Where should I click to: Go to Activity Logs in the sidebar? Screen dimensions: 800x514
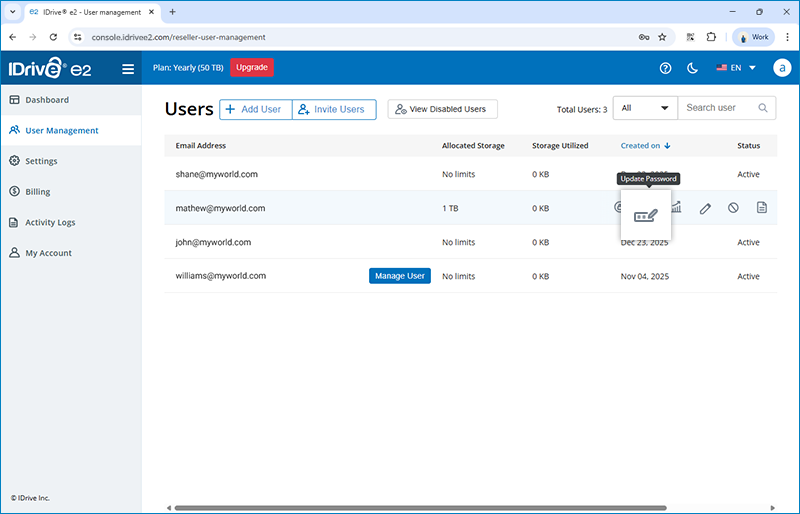[62, 223]
